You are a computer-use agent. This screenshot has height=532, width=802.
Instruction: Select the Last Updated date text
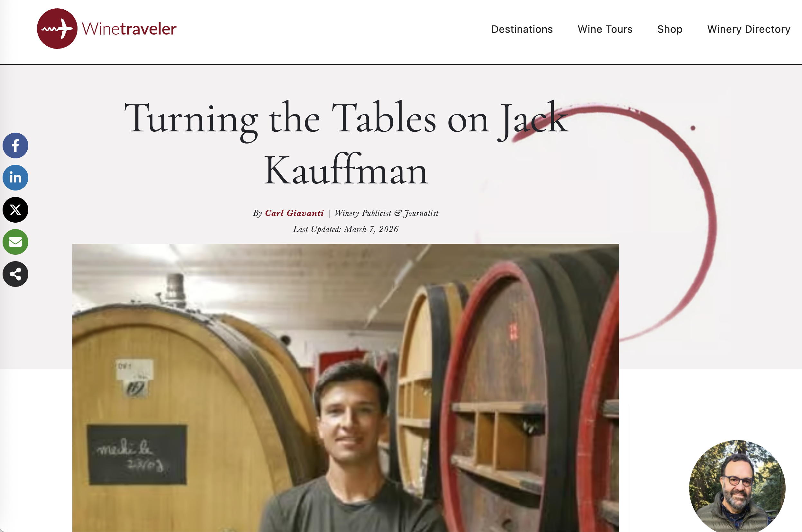click(346, 229)
